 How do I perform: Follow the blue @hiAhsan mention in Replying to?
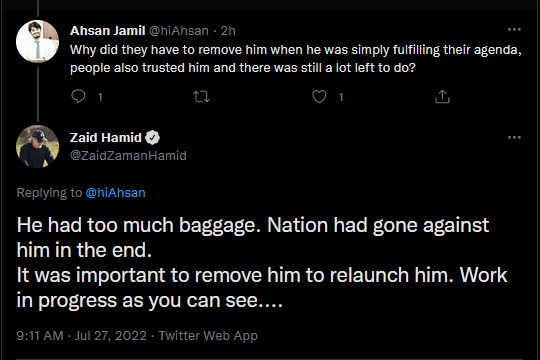115,193
